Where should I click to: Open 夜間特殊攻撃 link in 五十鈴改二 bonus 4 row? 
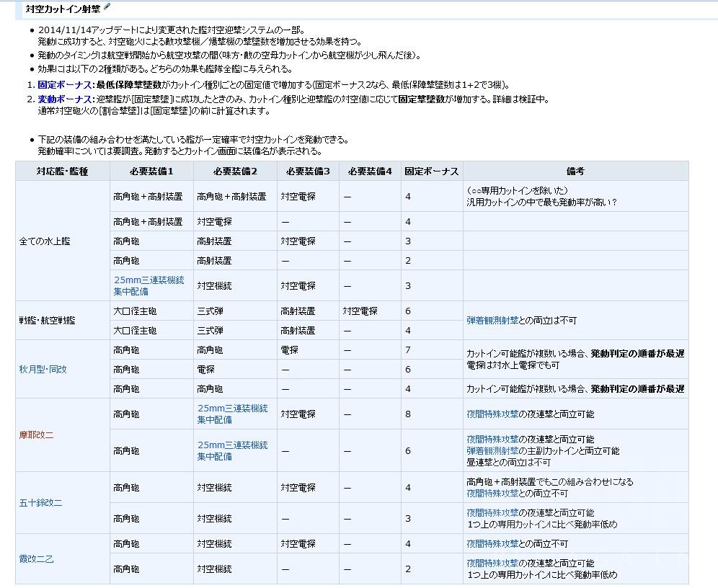[492, 494]
